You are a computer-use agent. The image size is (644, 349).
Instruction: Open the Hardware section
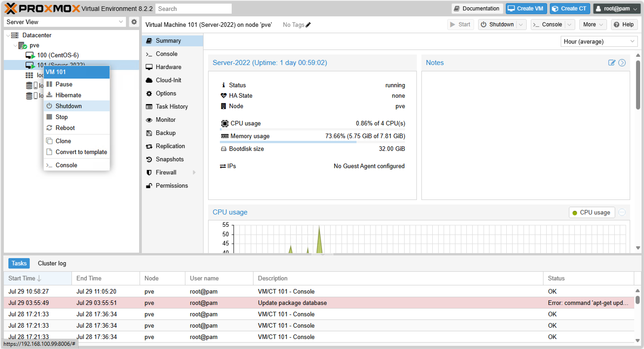(172, 67)
